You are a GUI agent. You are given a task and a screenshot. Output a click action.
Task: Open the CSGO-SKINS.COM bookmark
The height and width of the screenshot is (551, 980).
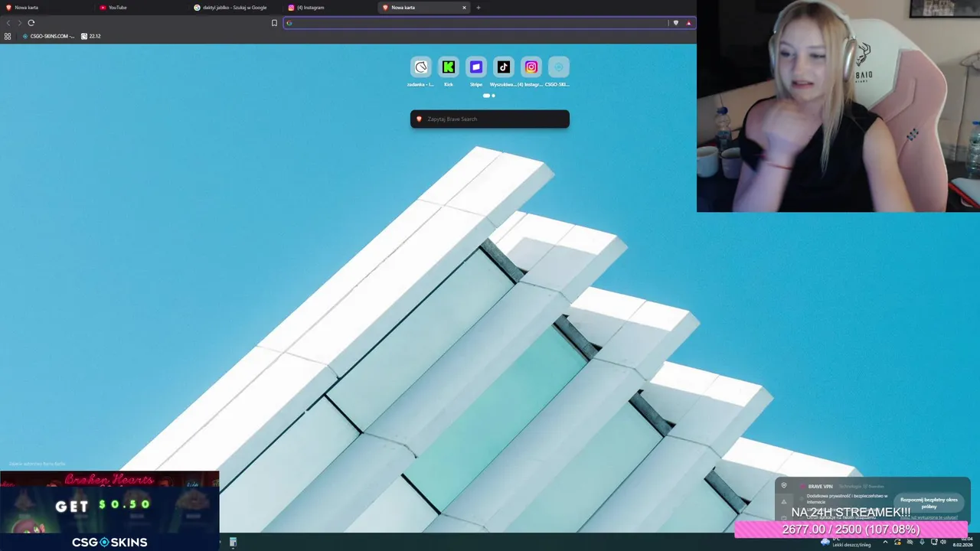(x=48, y=36)
